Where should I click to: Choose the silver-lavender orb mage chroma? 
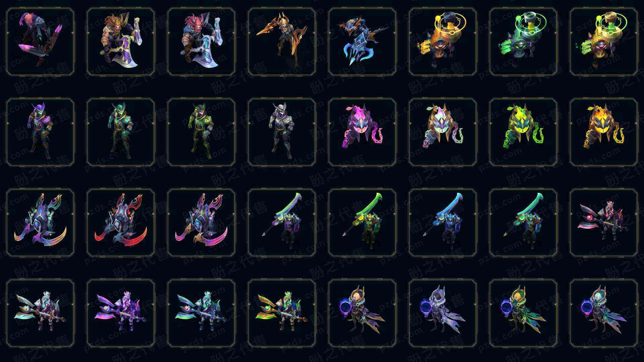coord(443,313)
